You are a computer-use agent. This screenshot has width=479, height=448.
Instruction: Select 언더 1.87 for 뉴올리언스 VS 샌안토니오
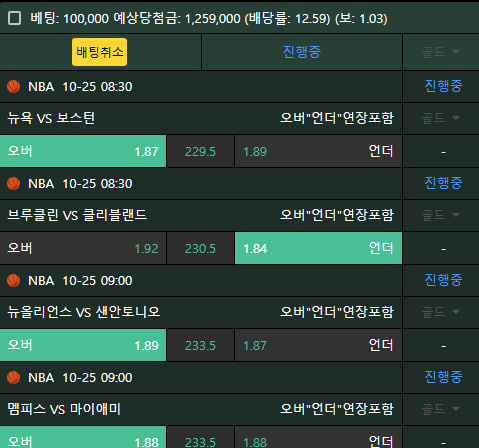[x=318, y=345]
